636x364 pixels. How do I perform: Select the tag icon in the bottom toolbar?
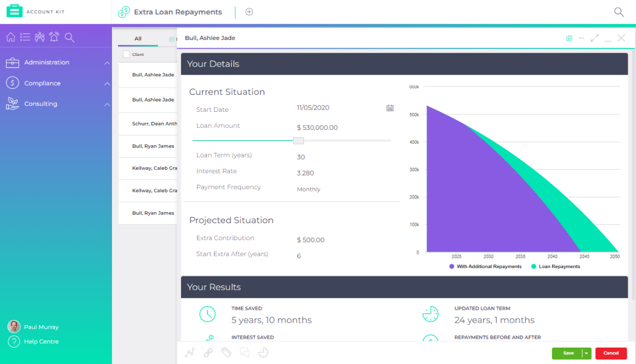(226, 352)
